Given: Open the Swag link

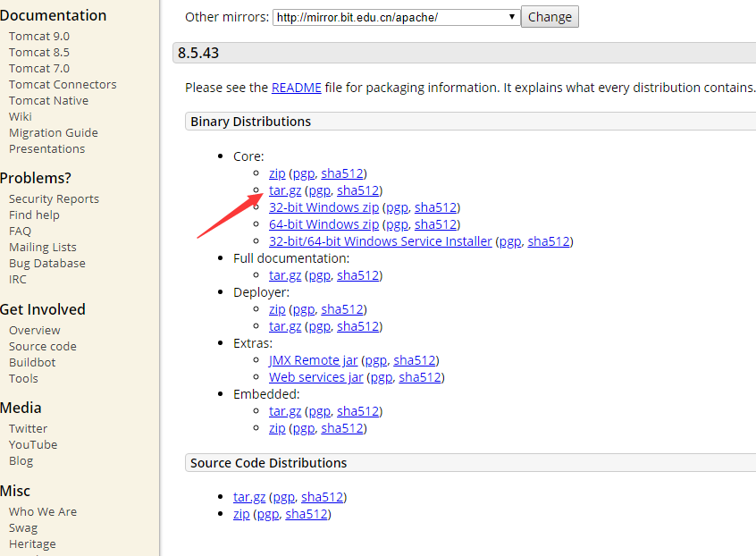Looking at the screenshot, I should coord(23,527).
